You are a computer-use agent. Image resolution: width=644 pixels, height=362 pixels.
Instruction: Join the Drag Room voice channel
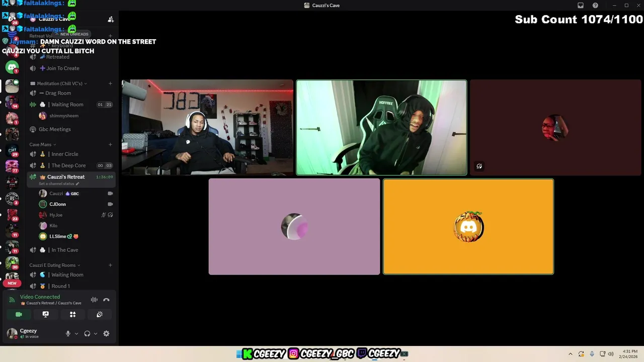[x=71, y=93]
